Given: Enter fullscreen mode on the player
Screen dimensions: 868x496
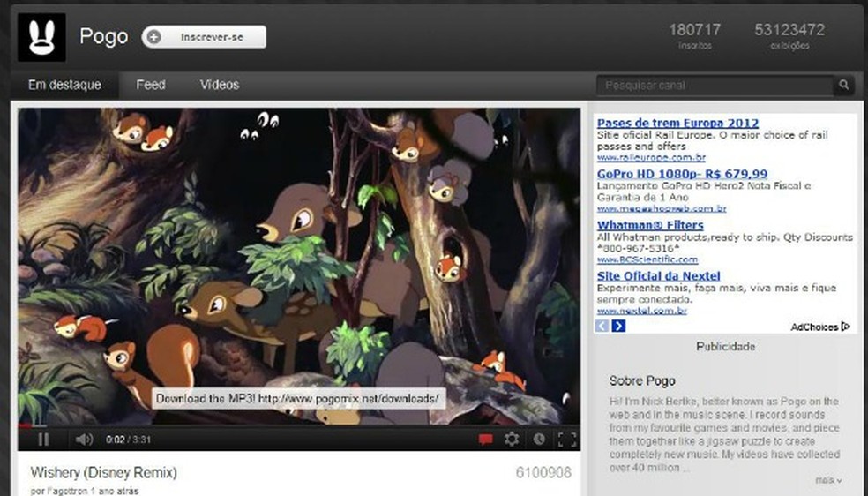Looking at the screenshot, I should (567, 440).
